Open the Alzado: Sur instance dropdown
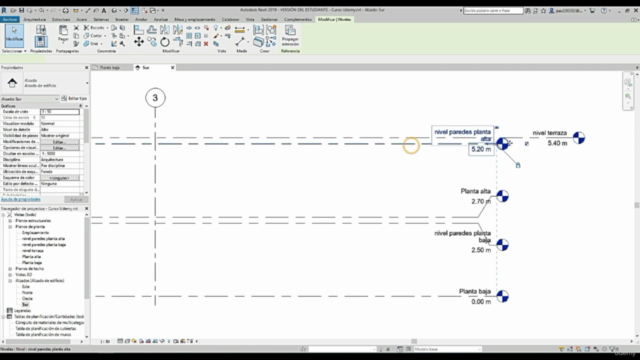The height and width of the screenshot is (360, 640). click(x=30, y=99)
